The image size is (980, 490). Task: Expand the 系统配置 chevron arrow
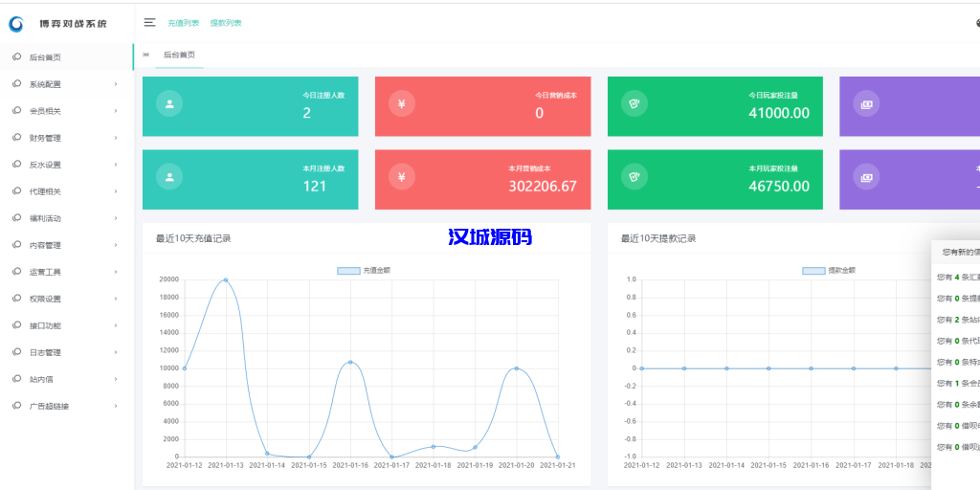point(116,84)
